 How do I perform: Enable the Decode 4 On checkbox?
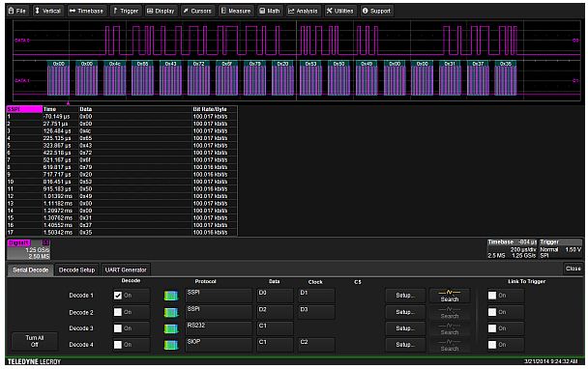[x=118, y=345]
